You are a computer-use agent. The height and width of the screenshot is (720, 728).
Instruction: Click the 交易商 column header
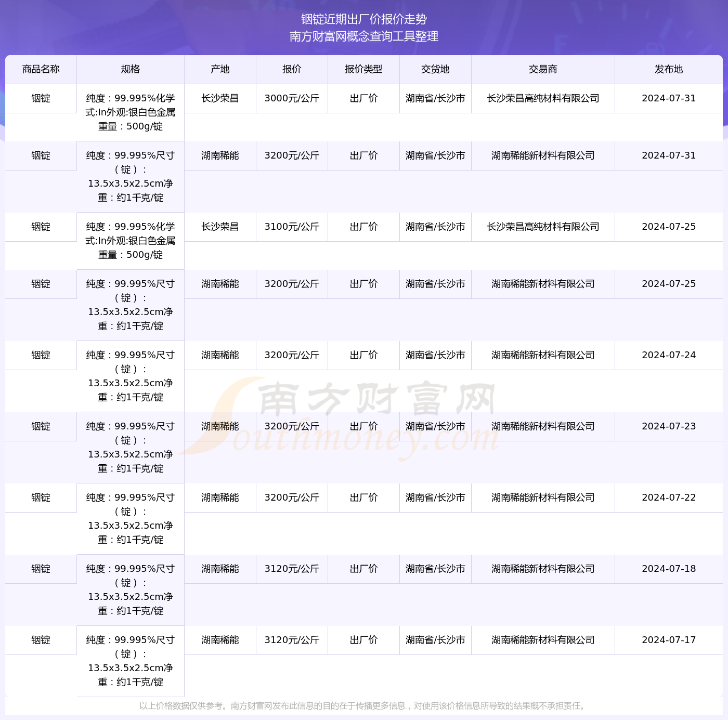[x=543, y=69]
